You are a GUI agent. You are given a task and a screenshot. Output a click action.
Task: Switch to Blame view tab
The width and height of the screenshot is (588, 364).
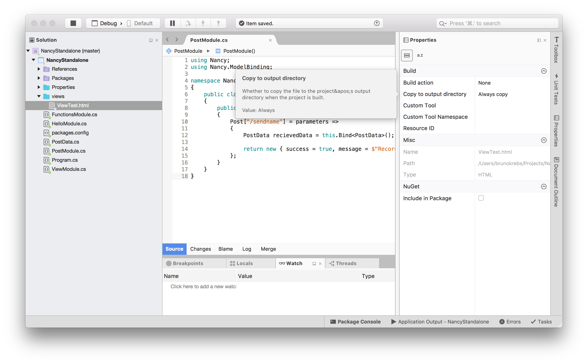click(x=225, y=249)
